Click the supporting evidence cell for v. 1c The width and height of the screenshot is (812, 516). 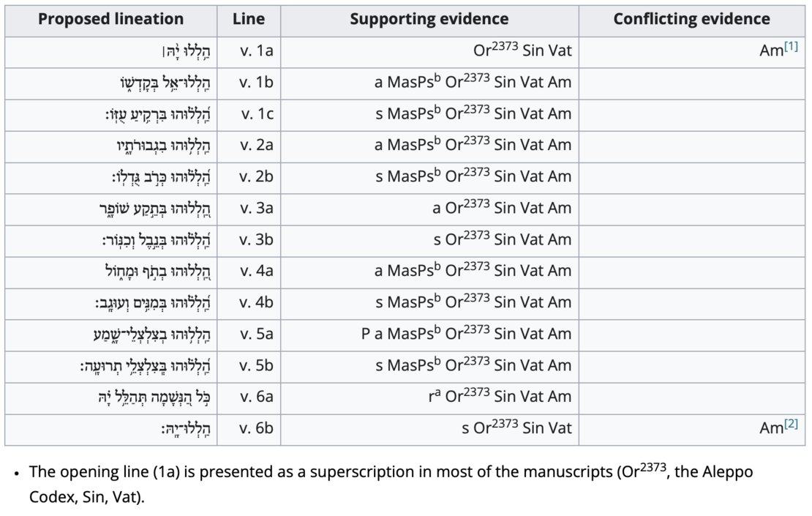pos(473,113)
